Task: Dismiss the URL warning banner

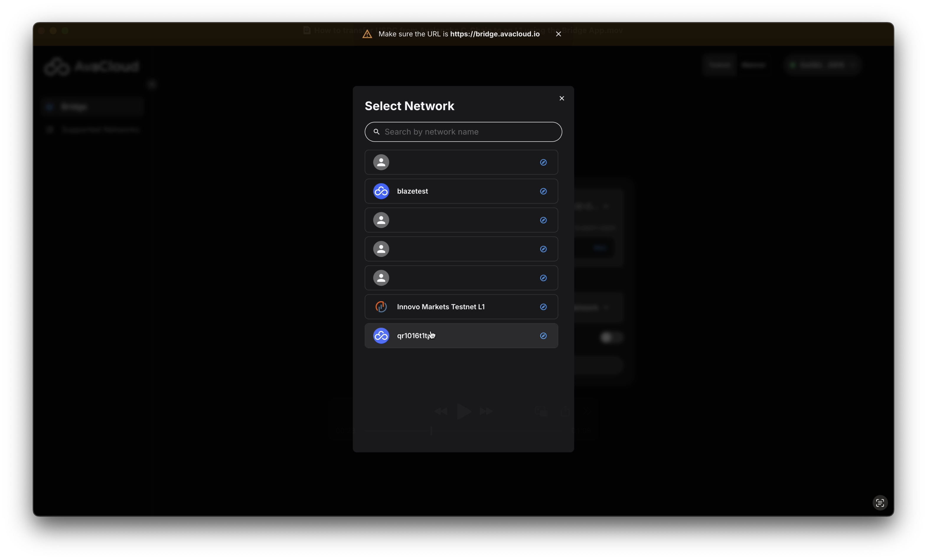Action: pos(558,34)
